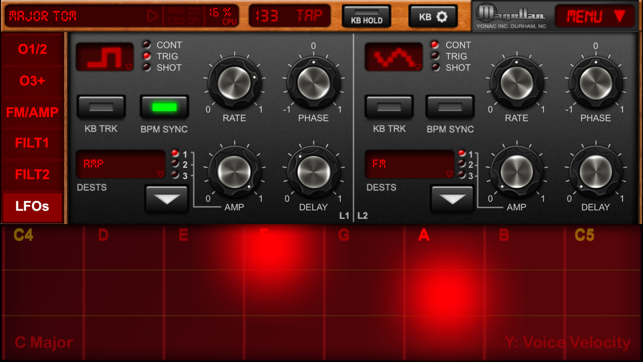Click the LFO 2 DELAY knob
This screenshot has width=643, height=362.
[x=595, y=171]
